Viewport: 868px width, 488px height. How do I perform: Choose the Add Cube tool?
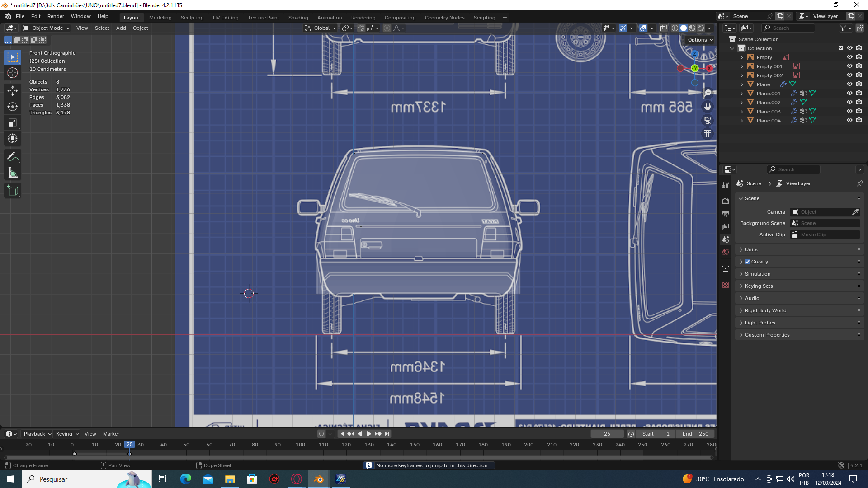(x=13, y=191)
